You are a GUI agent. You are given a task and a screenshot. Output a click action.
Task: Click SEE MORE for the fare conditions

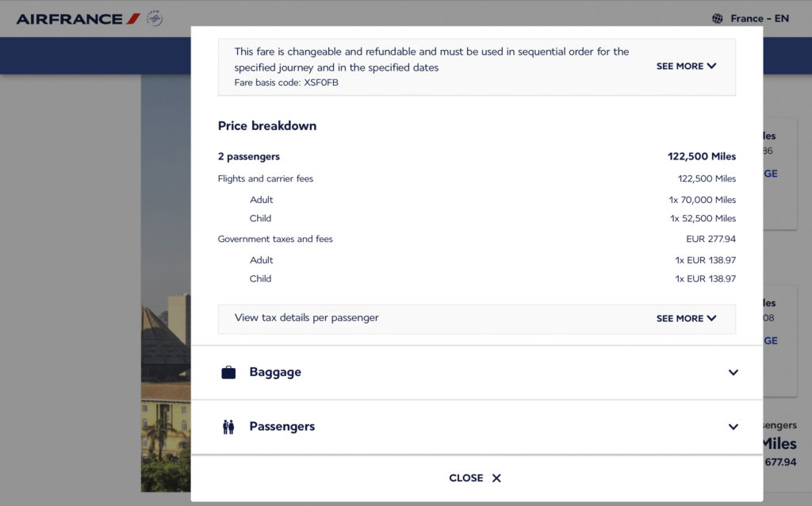pyautogui.click(x=680, y=67)
